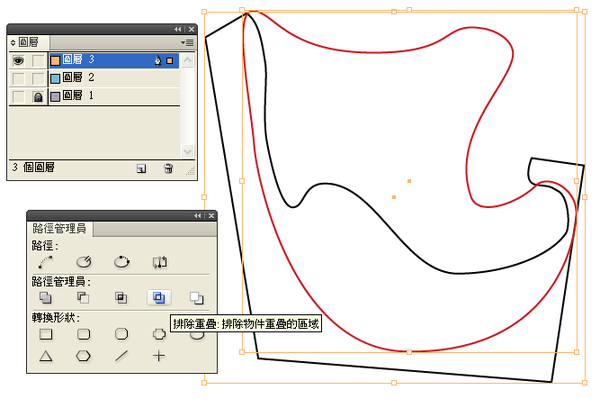Close the Layers panel

coord(191,29)
